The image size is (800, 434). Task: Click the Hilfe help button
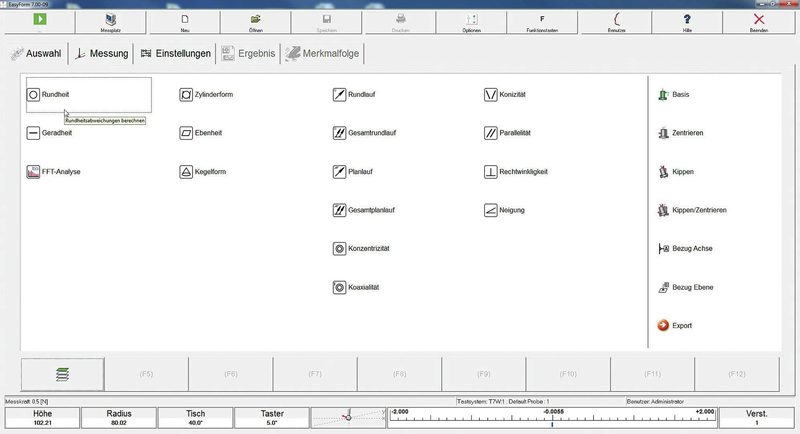pos(687,21)
